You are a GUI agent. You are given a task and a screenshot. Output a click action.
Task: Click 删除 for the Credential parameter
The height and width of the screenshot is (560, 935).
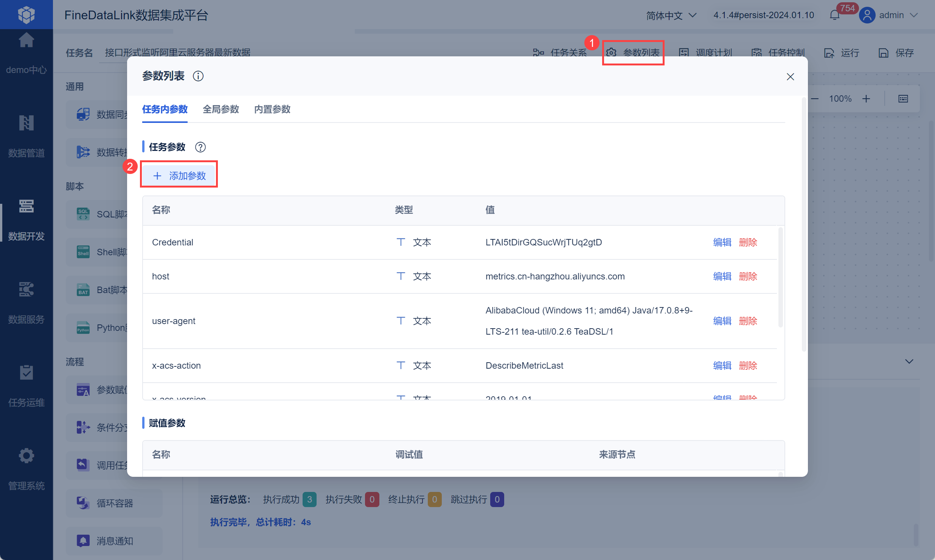tap(748, 242)
